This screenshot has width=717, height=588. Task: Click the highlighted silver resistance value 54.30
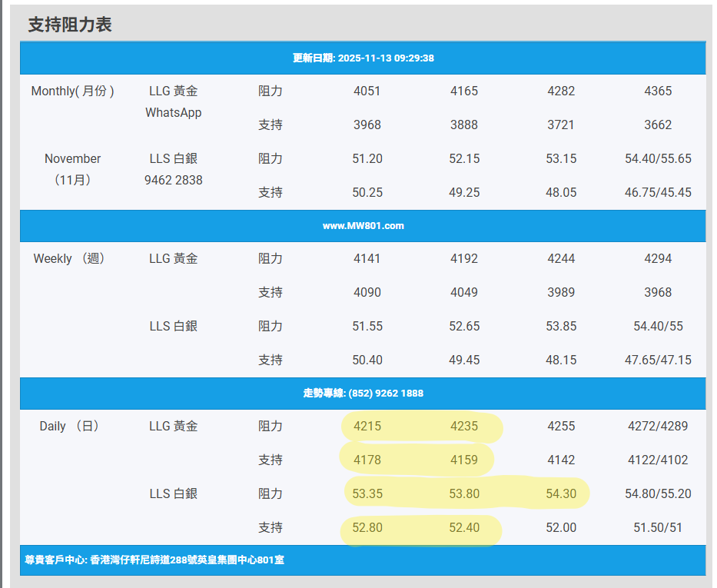coord(561,493)
